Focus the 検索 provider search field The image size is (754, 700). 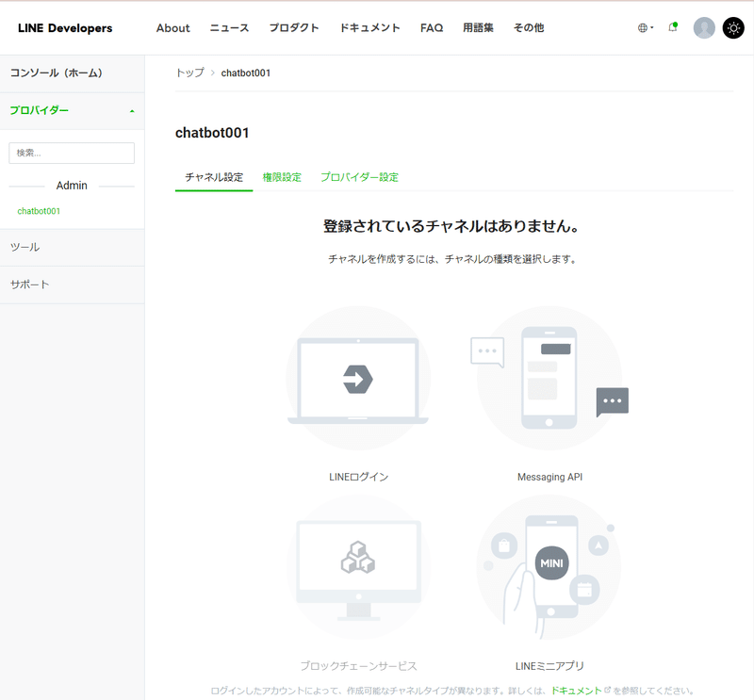point(72,153)
